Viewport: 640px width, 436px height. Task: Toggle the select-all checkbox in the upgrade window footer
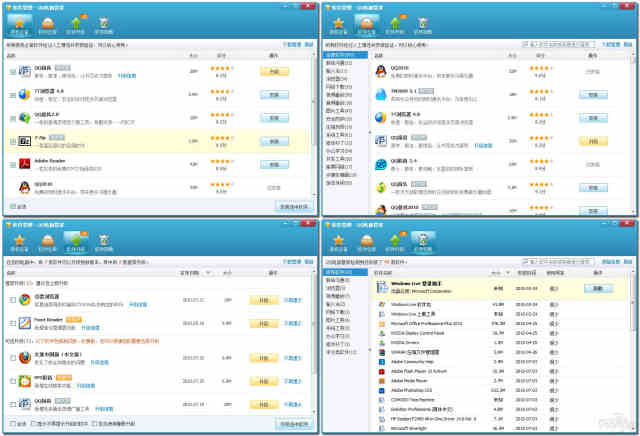[x=13, y=424]
